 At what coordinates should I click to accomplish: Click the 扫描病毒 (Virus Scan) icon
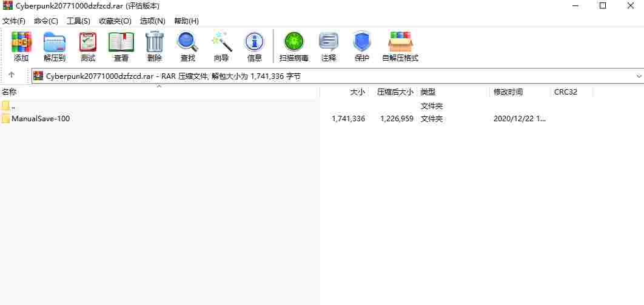[x=294, y=42]
